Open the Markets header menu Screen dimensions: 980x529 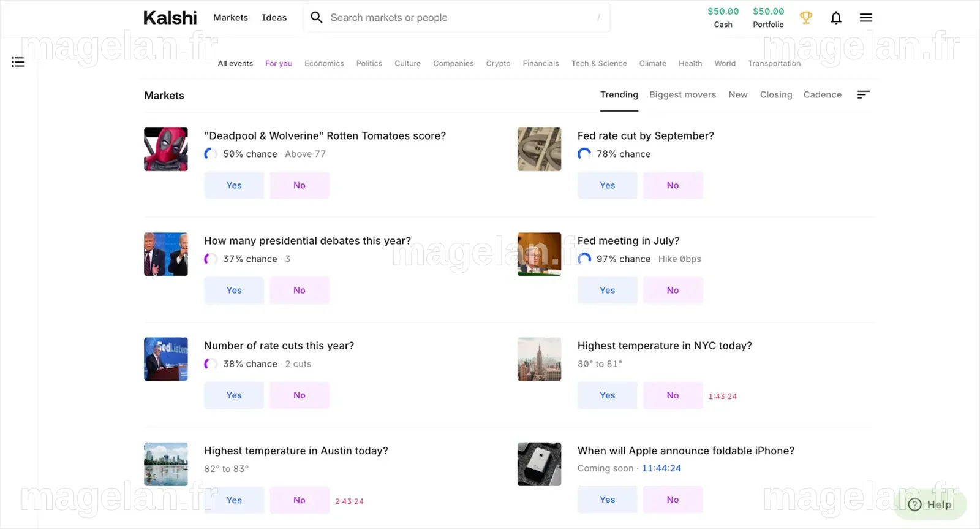[x=230, y=18]
